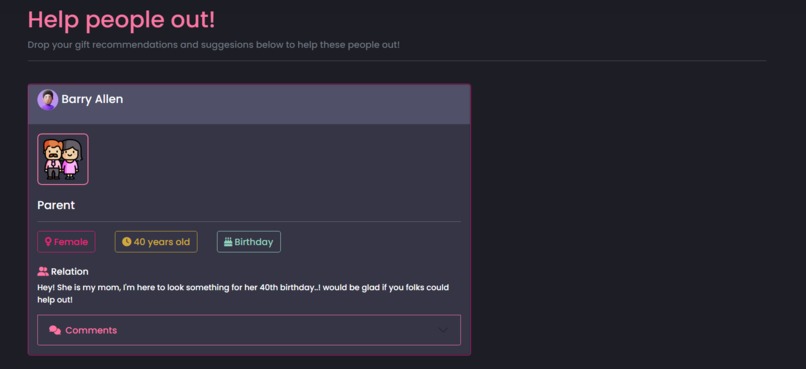
Task: Click the 'Drop your gift recommendations' subtitle
Action: [x=214, y=45]
